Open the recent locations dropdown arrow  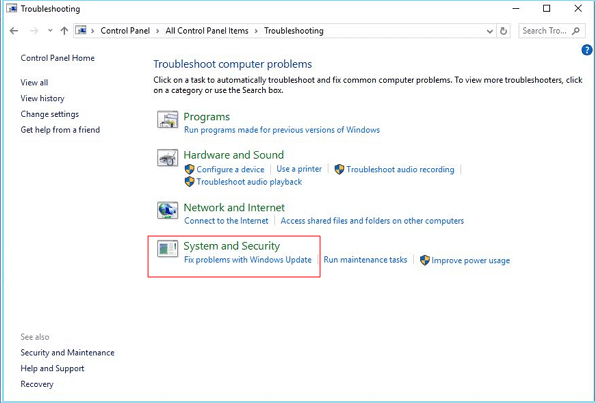[50, 31]
